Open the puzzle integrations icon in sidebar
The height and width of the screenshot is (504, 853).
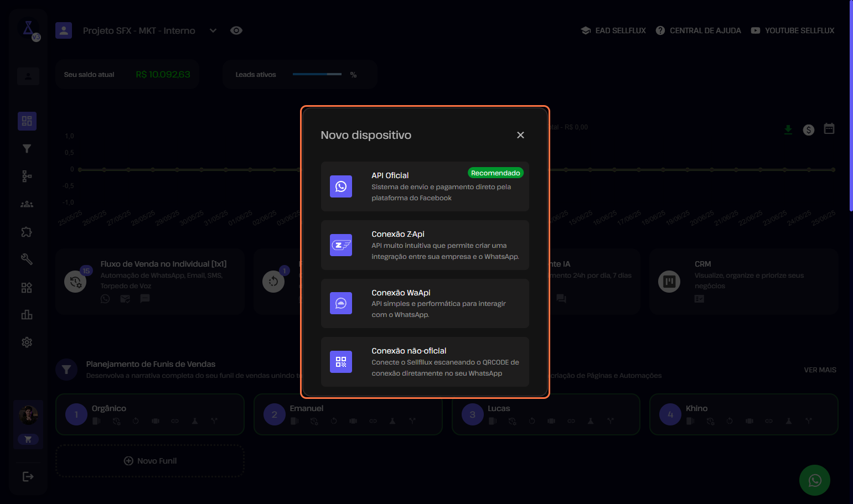coord(27,232)
